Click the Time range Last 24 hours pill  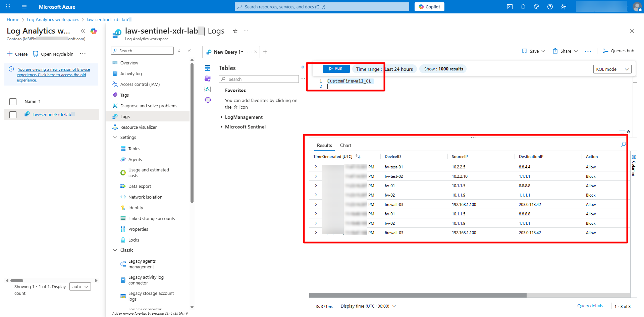(384, 69)
